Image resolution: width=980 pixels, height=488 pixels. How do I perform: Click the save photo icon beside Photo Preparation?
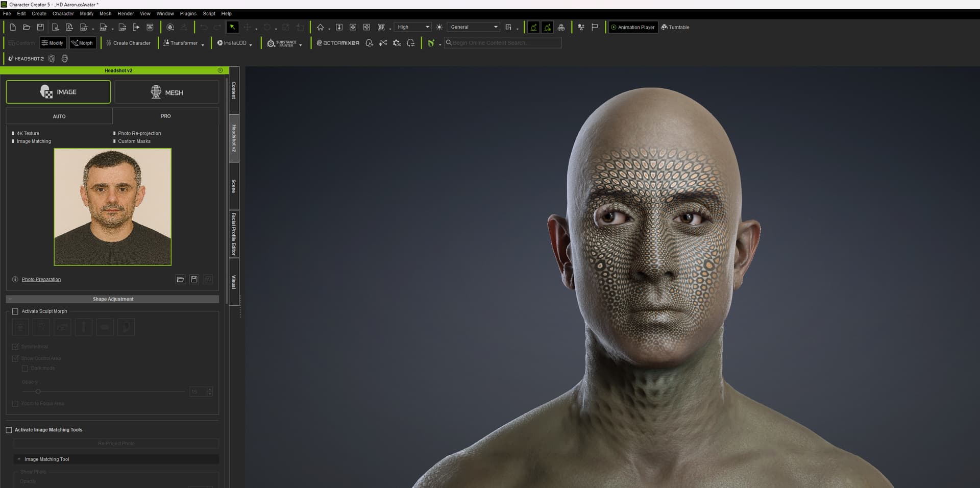coord(194,279)
